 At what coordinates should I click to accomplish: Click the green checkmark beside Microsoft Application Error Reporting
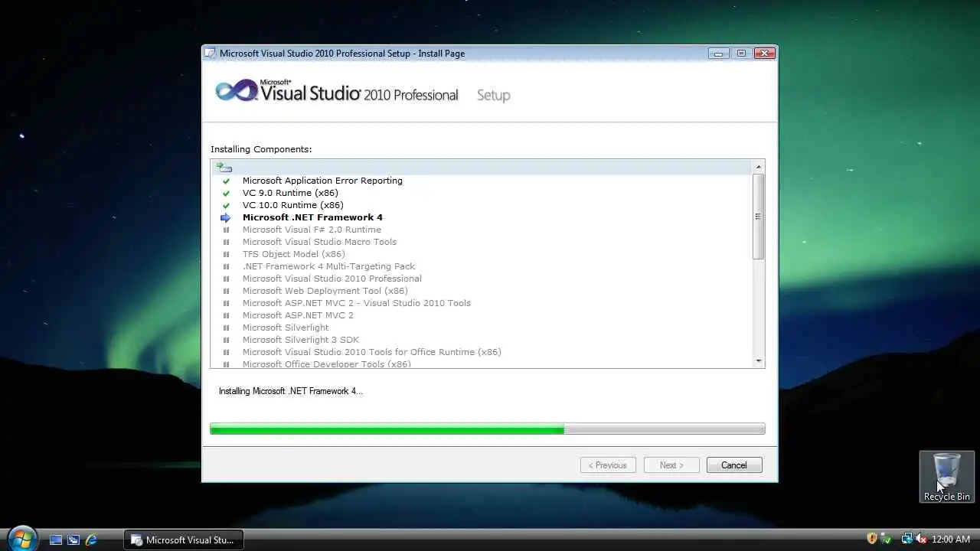coord(226,181)
